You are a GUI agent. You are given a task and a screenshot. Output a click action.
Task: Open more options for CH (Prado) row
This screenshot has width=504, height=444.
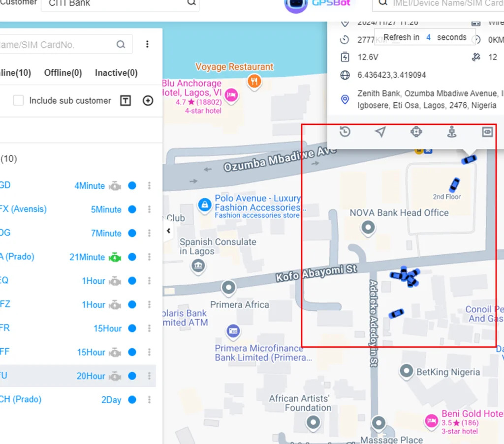tap(149, 400)
